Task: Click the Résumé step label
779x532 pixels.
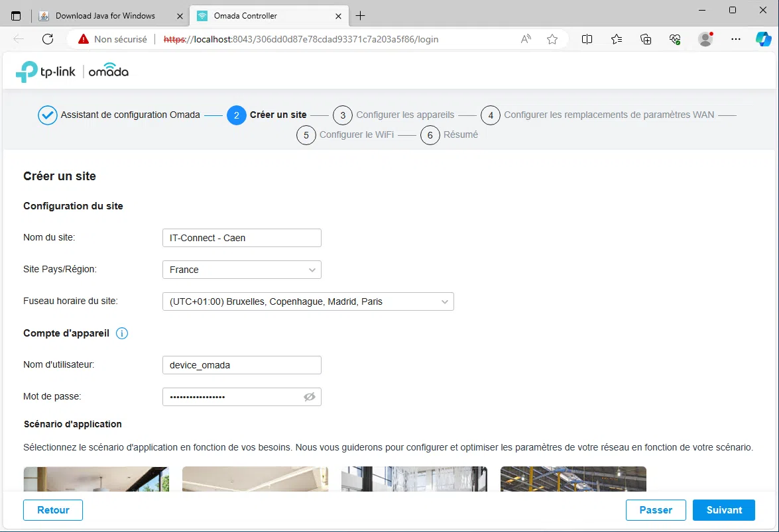Action: click(x=461, y=134)
